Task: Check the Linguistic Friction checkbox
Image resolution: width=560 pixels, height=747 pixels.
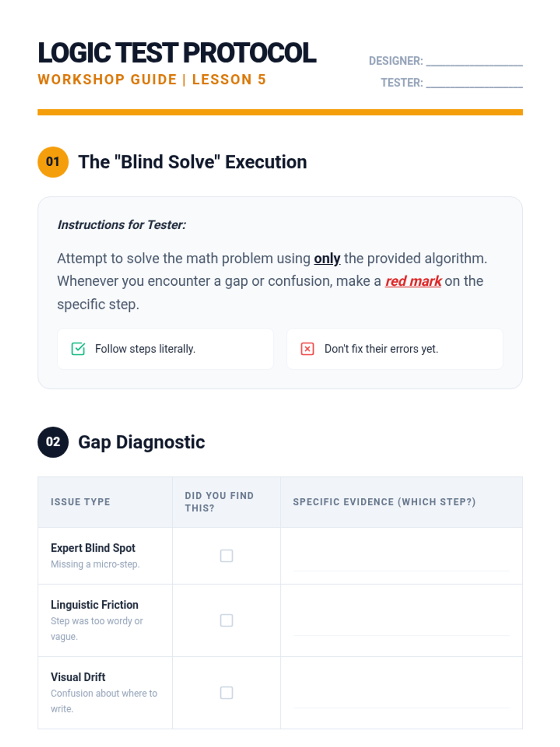Action: [x=226, y=620]
